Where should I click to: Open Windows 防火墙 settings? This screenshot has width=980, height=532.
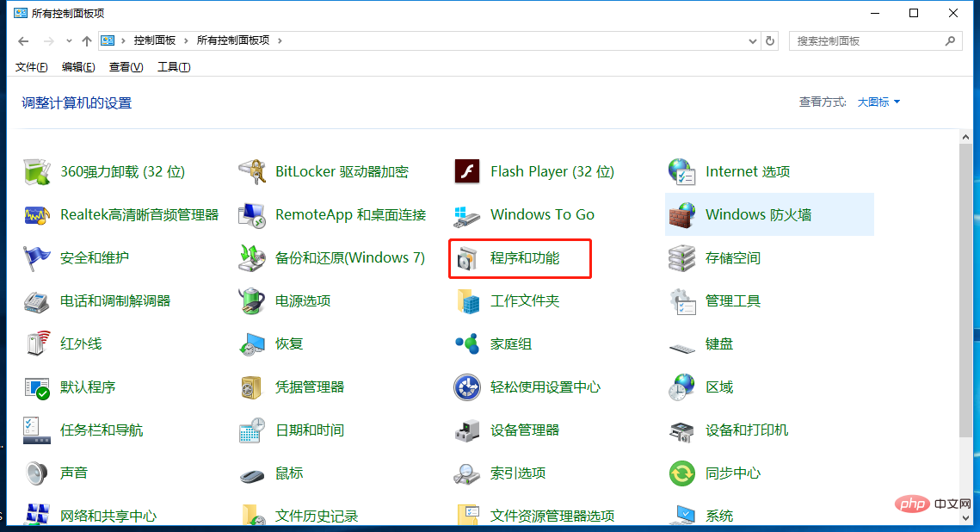(757, 214)
